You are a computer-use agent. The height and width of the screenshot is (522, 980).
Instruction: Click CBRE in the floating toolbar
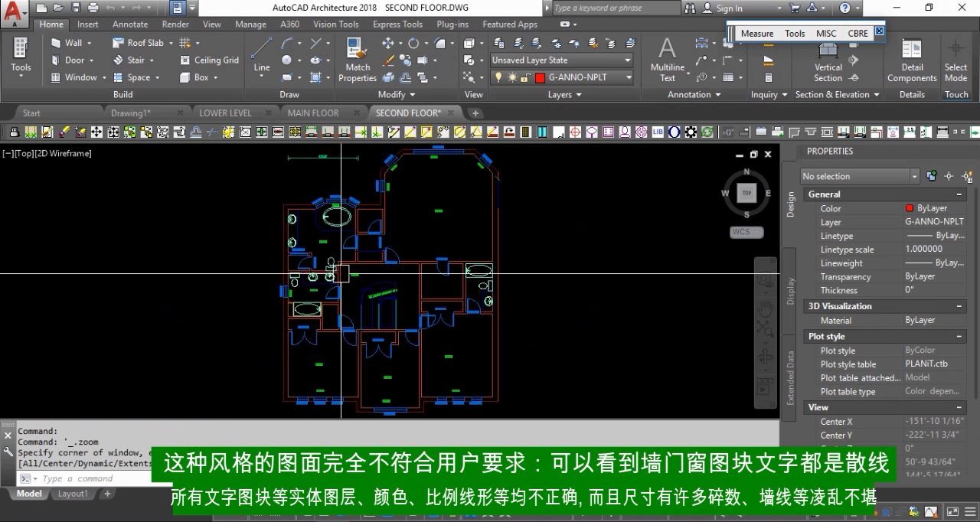pos(857,34)
